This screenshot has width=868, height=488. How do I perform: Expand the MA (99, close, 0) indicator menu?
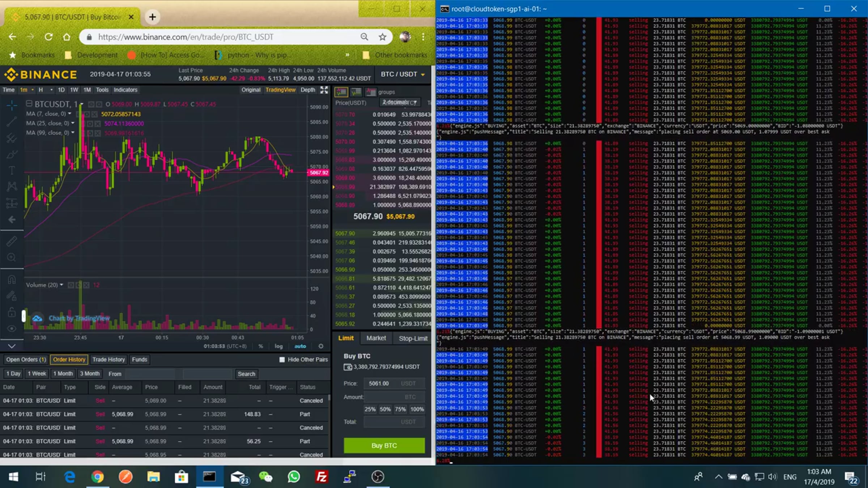click(x=73, y=133)
